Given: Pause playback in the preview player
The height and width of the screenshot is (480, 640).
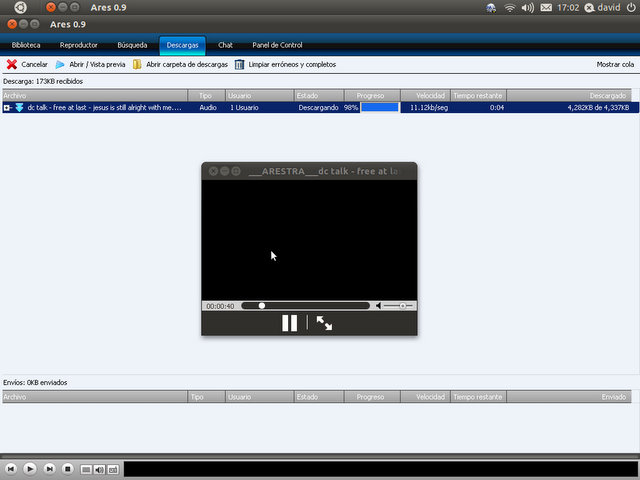Looking at the screenshot, I should pyautogui.click(x=289, y=323).
